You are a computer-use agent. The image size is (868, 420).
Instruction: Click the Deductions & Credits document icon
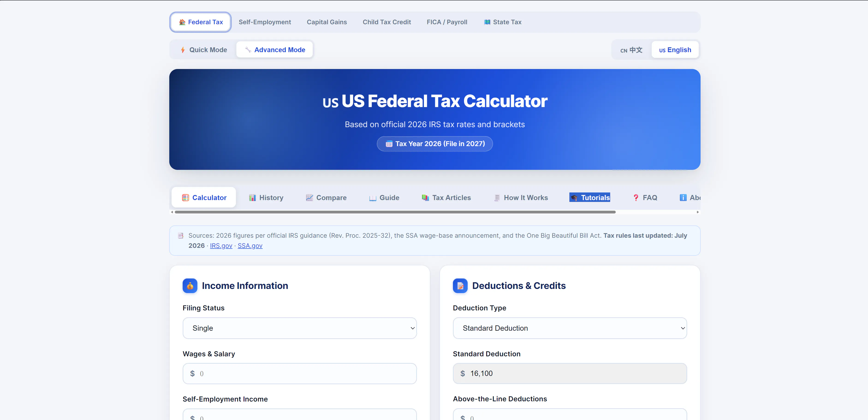[460, 285]
